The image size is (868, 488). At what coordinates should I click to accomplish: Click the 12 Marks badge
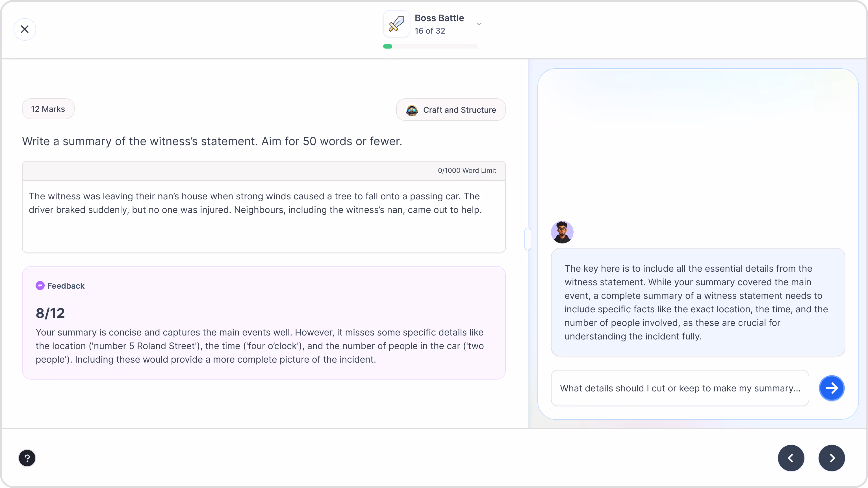tap(48, 109)
